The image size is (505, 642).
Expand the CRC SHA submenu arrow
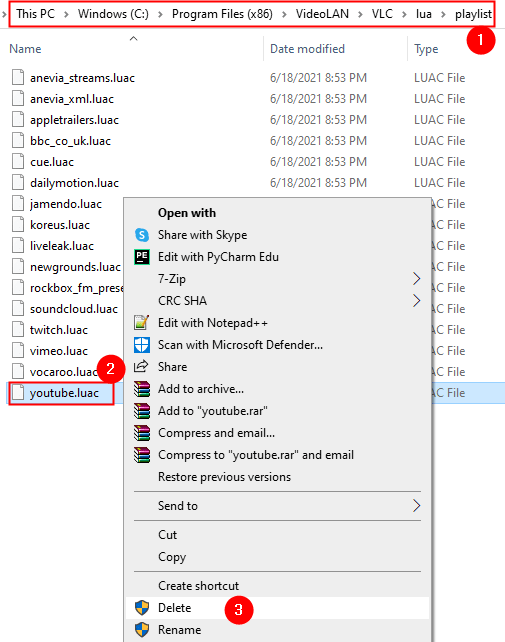417,301
